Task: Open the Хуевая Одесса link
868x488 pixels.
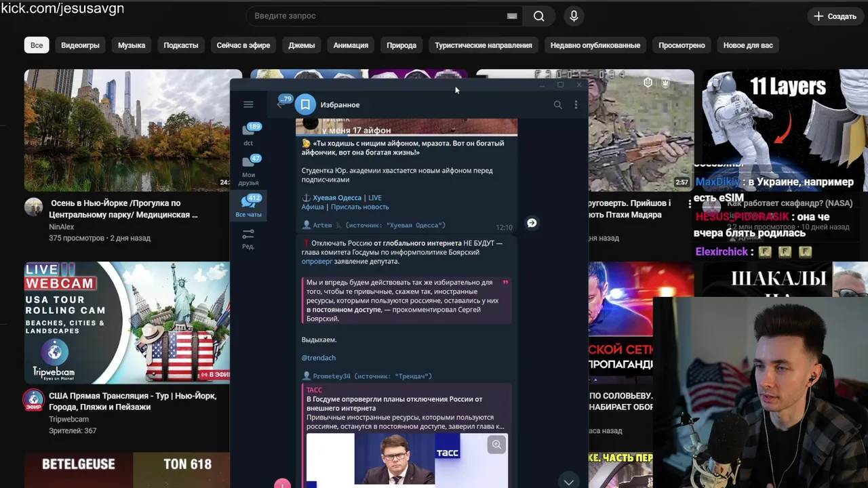Action: (x=337, y=198)
